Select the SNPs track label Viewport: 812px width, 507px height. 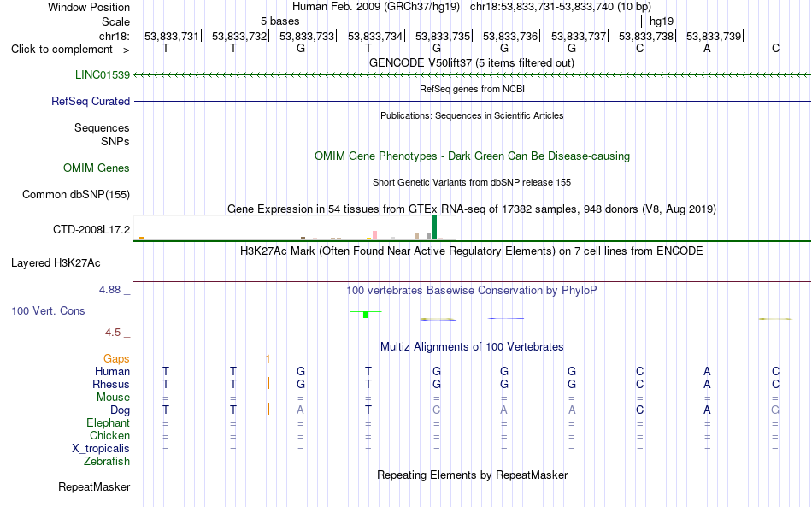pyautogui.click(x=115, y=141)
